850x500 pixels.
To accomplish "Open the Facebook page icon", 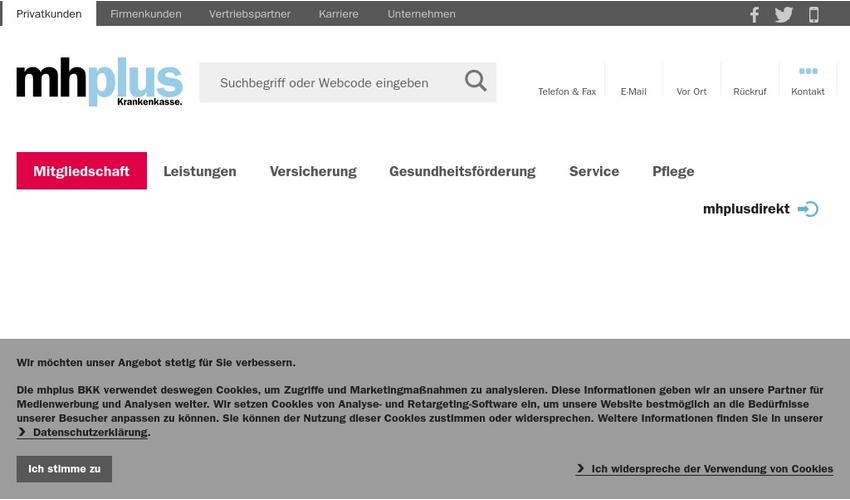I will [x=754, y=14].
